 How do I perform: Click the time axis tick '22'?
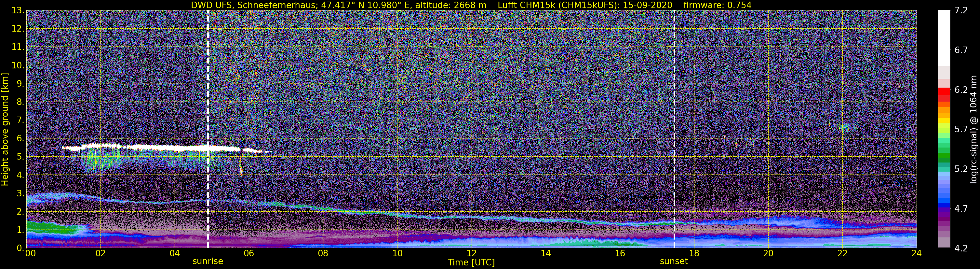(842, 253)
